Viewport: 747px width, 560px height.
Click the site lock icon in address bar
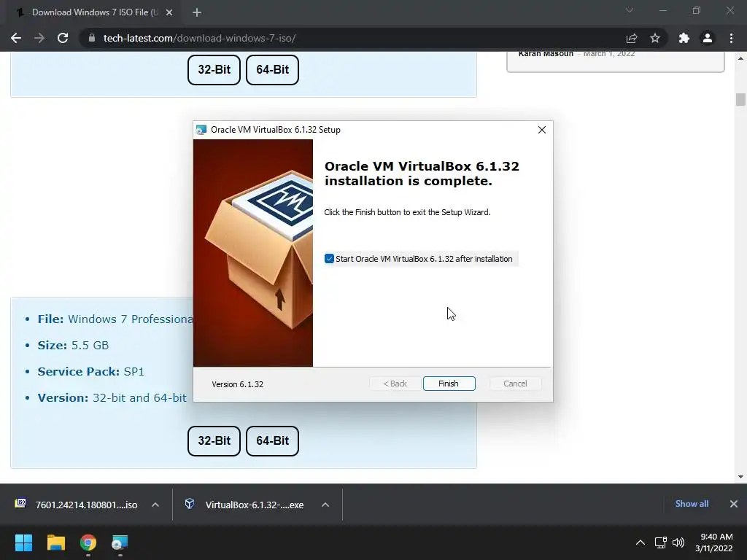pos(92,38)
